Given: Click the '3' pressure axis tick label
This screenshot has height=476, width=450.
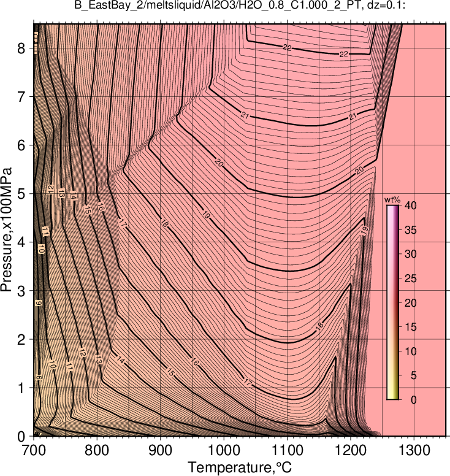Looking at the screenshot, I should pyautogui.click(x=21, y=291).
